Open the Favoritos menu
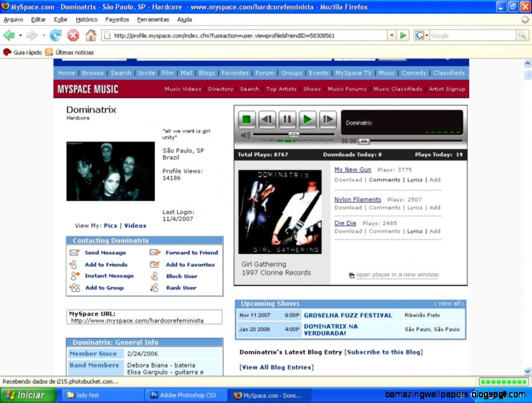 tap(117, 19)
